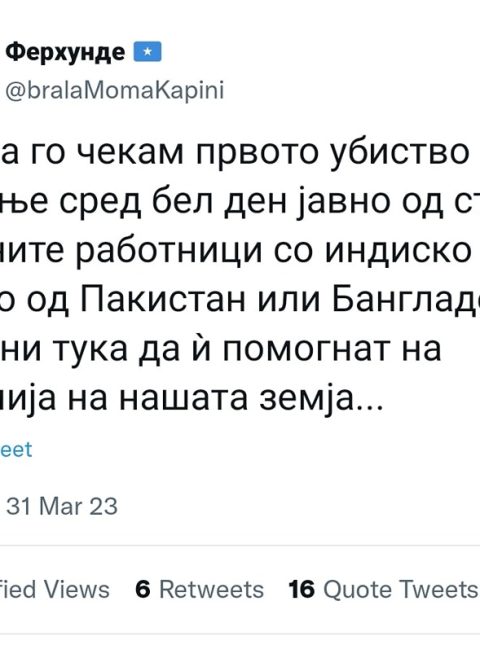Viewport: 480px width, 645px height.
Task: Open the tweet timestamp 31 Mar 23
Action: pyautogui.click(x=62, y=506)
